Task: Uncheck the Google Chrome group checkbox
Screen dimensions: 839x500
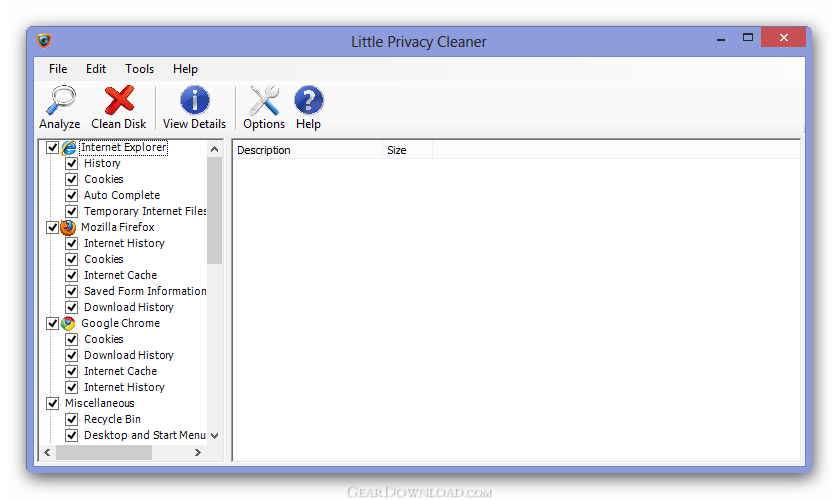Action: click(52, 323)
